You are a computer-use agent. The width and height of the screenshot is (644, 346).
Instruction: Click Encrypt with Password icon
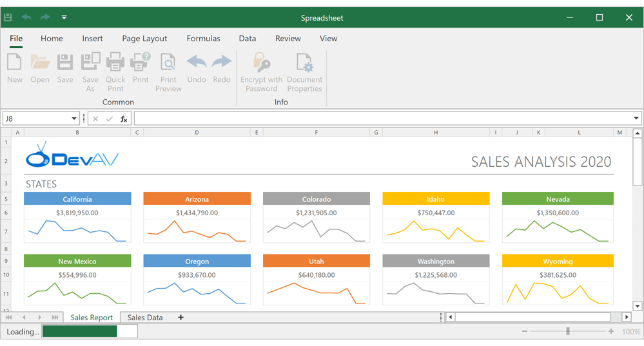click(261, 68)
